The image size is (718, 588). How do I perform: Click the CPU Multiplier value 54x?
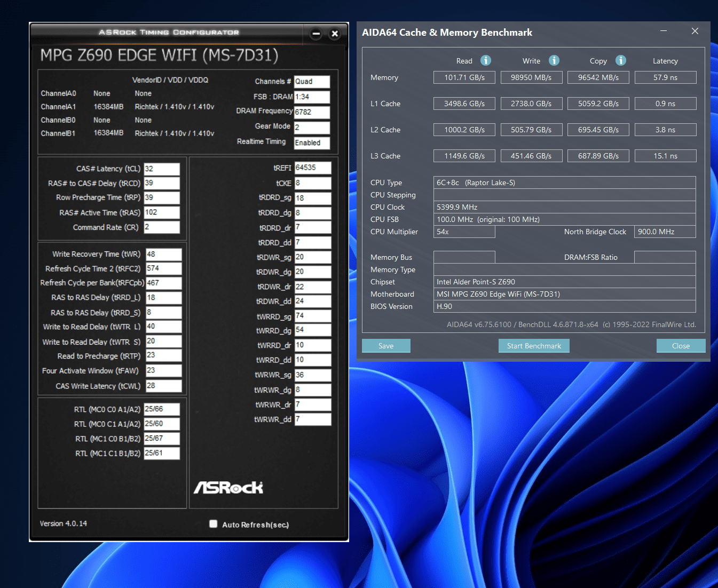[x=464, y=232]
